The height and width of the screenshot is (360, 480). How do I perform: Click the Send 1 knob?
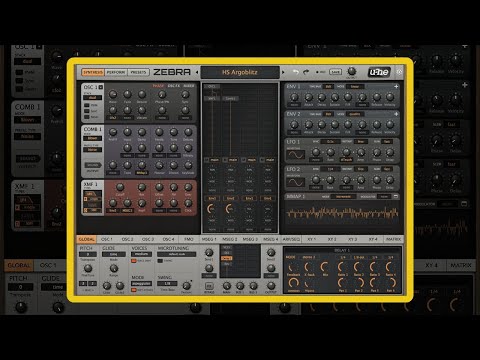point(209,252)
